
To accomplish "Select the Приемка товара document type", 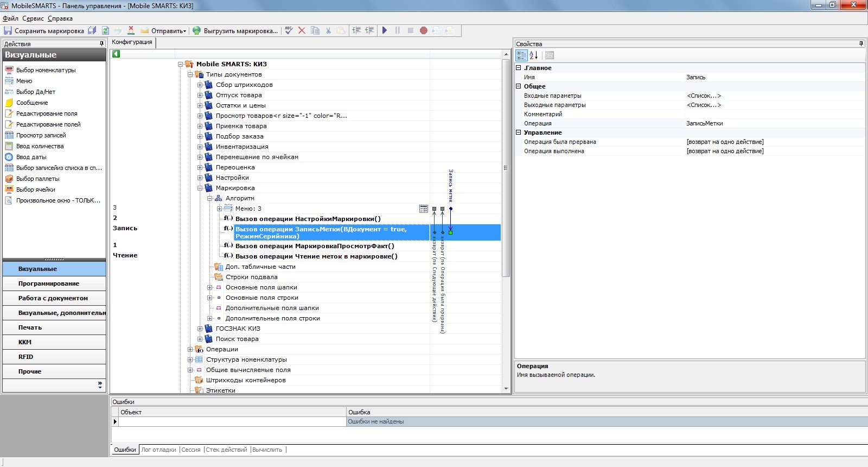I will tap(241, 126).
